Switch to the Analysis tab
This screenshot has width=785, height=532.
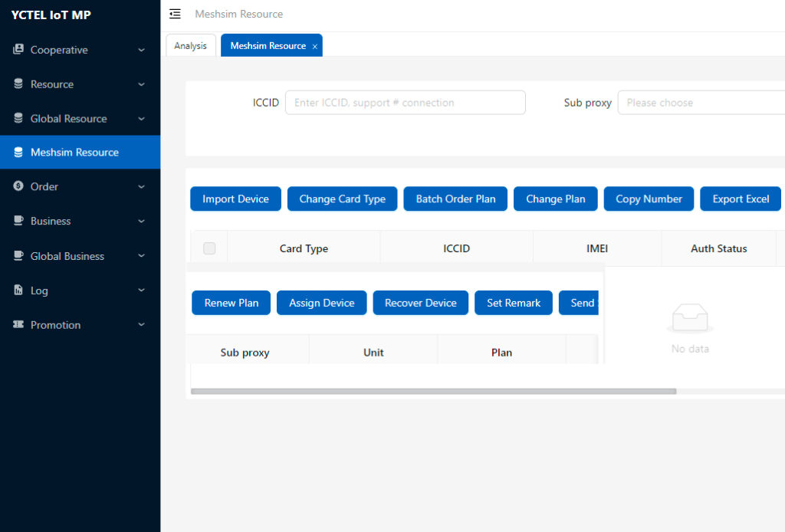(x=190, y=46)
